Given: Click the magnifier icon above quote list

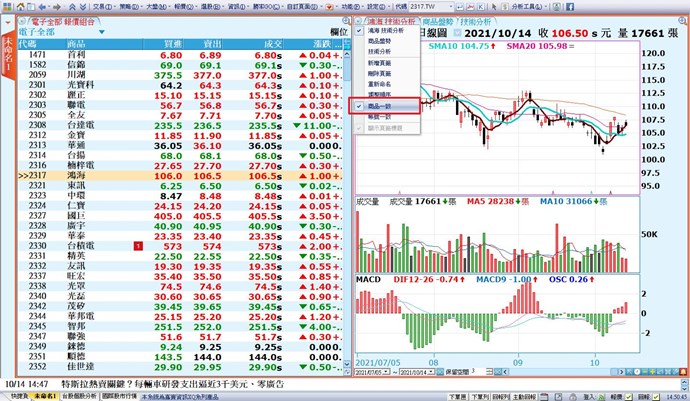Looking at the screenshot, I should 346,21.
